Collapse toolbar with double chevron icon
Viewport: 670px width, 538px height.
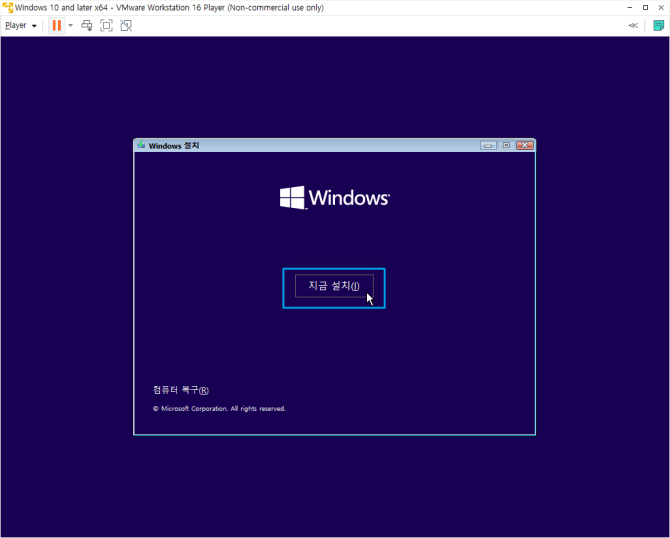(633, 26)
